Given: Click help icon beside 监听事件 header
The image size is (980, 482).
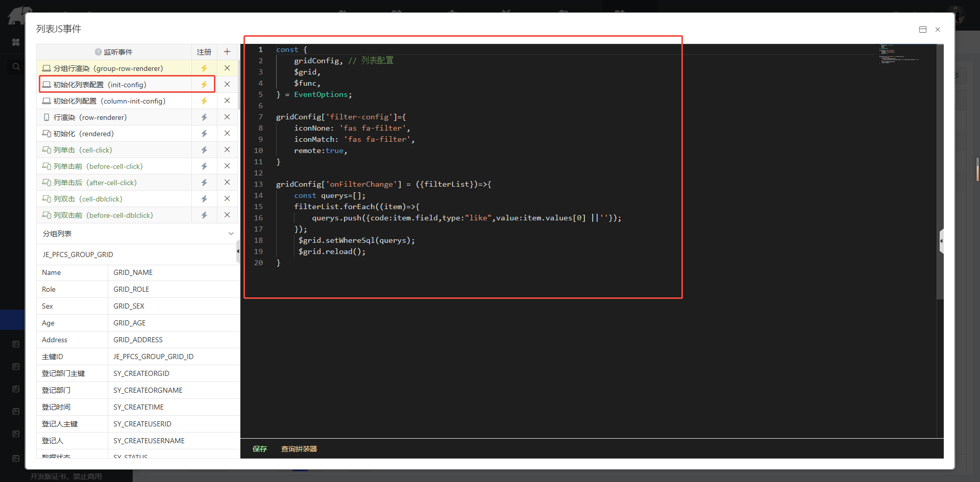Looking at the screenshot, I should click(98, 52).
